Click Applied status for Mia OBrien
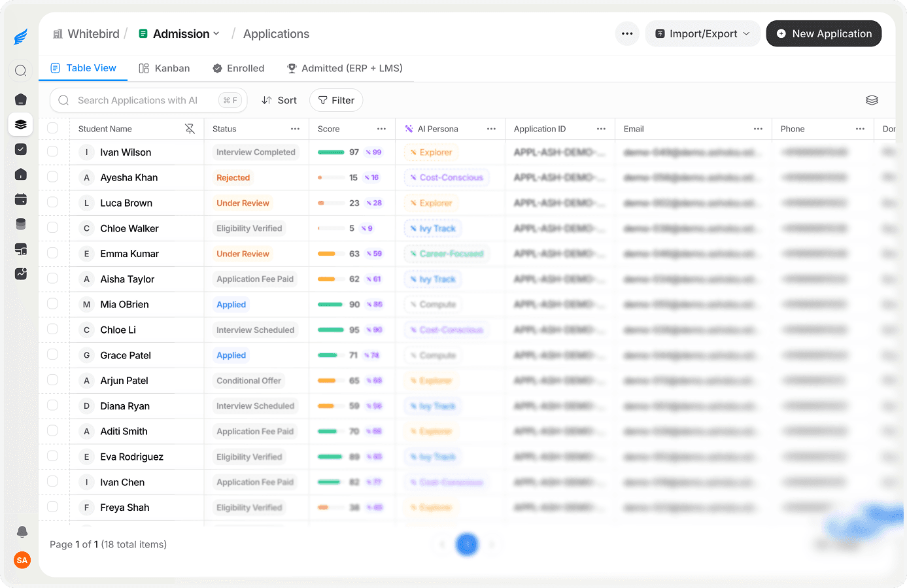 (231, 304)
